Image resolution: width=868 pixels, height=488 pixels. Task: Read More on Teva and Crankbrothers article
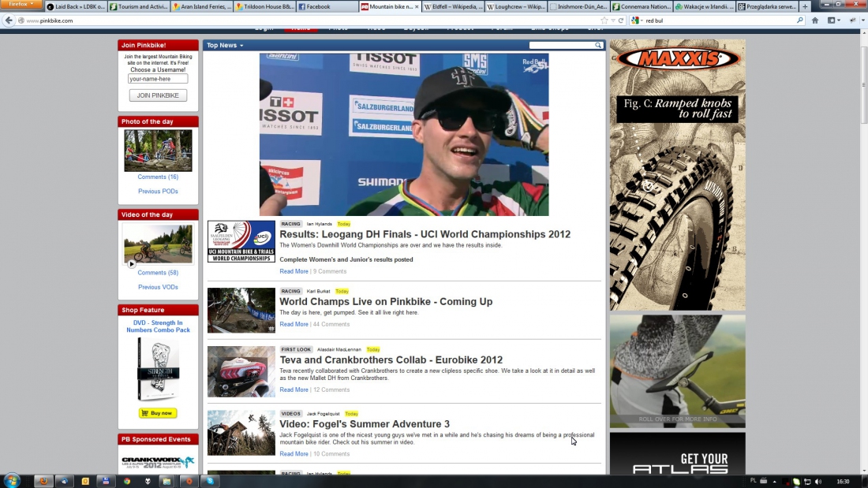click(294, 390)
